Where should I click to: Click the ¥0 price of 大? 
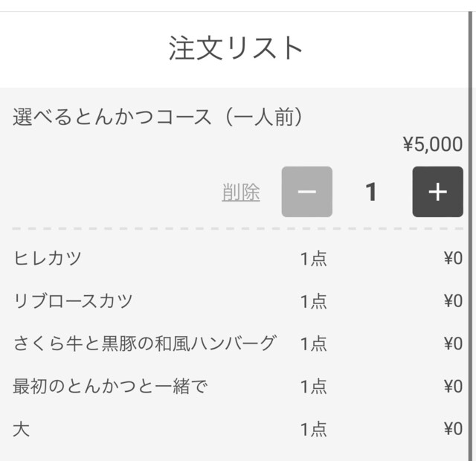click(452, 429)
